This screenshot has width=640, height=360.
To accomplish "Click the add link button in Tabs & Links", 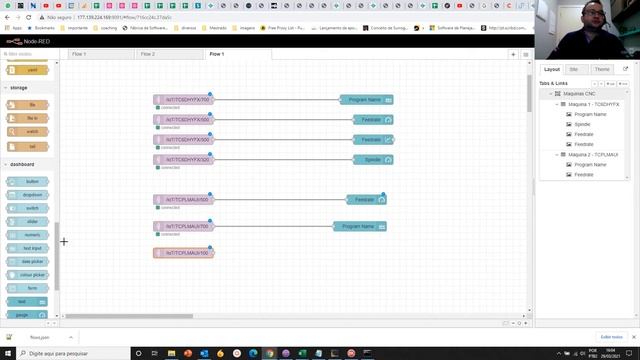I will [623, 84].
